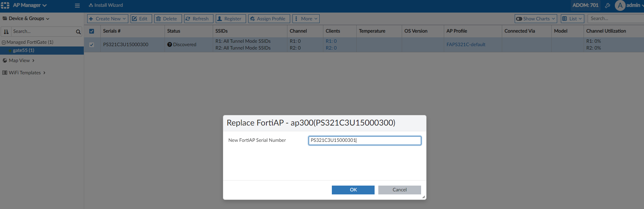The height and width of the screenshot is (209, 644).
Task: Click the Channel Utilization column header
Action: click(606, 31)
